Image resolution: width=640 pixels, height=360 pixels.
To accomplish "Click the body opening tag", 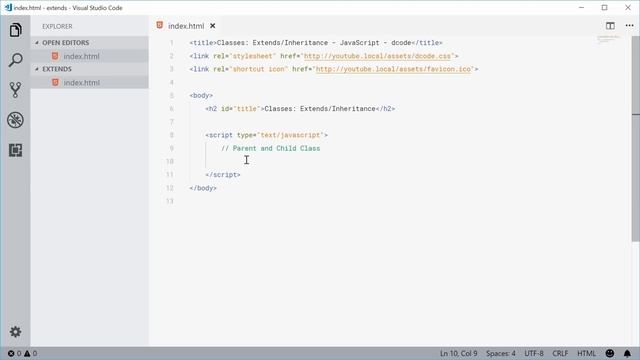I will point(201,96).
